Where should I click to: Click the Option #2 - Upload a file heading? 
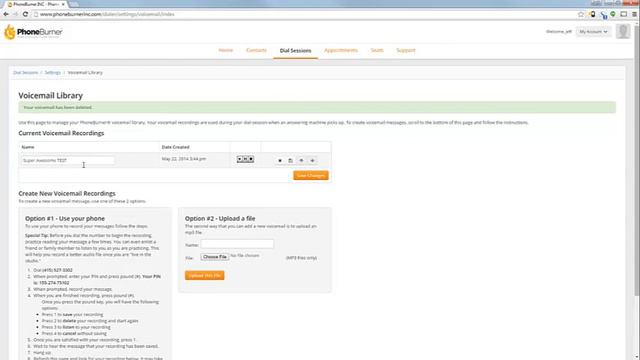[x=220, y=218]
